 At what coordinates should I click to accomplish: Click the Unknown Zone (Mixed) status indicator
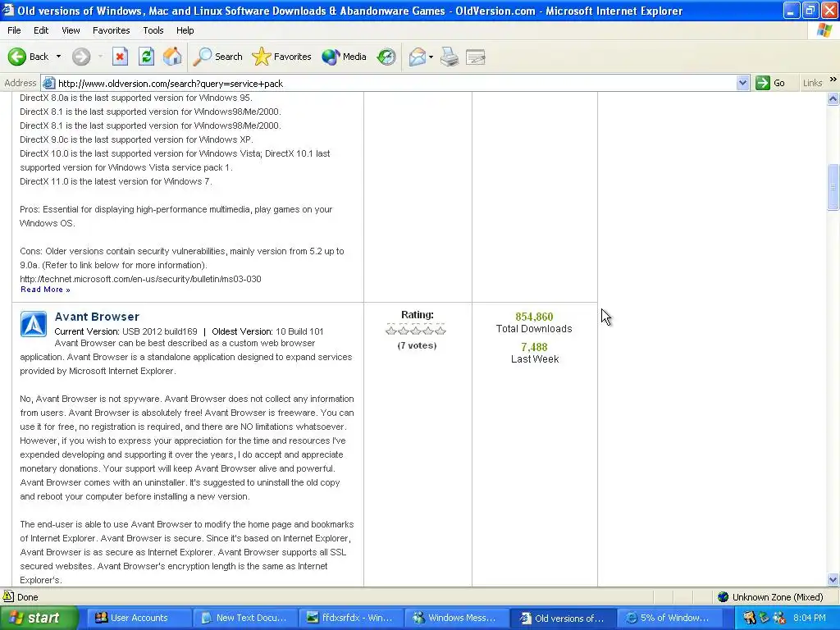[x=770, y=597]
